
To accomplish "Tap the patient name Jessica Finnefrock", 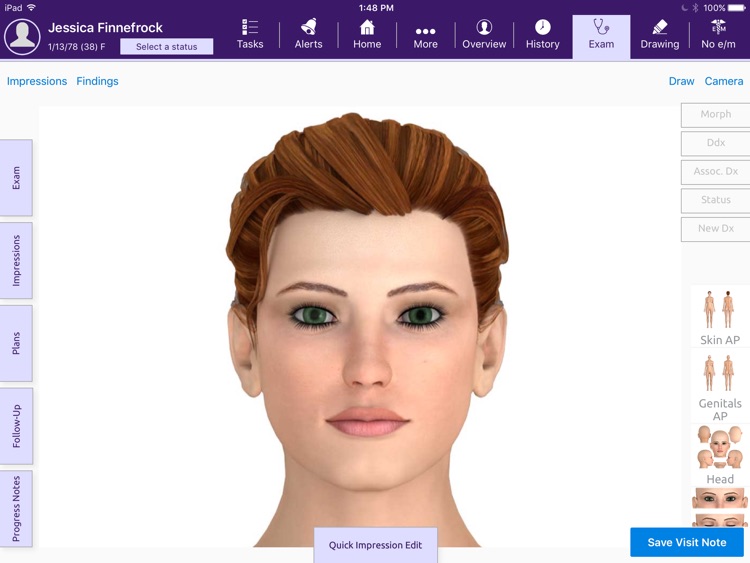I will click(105, 28).
